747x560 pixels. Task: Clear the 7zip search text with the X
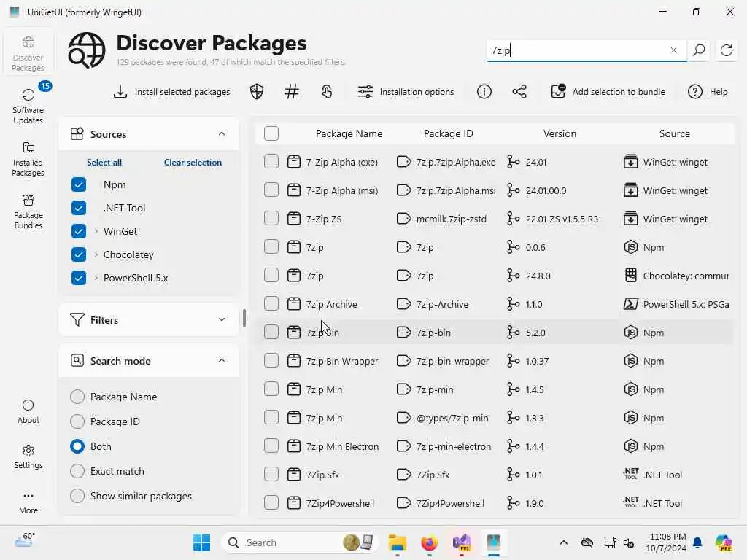point(673,50)
